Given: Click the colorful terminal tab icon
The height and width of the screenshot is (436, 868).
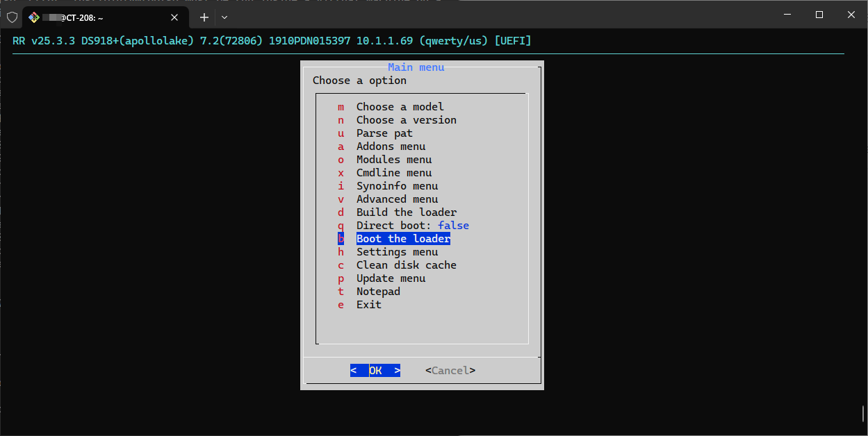Looking at the screenshot, I should pos(33,17).
